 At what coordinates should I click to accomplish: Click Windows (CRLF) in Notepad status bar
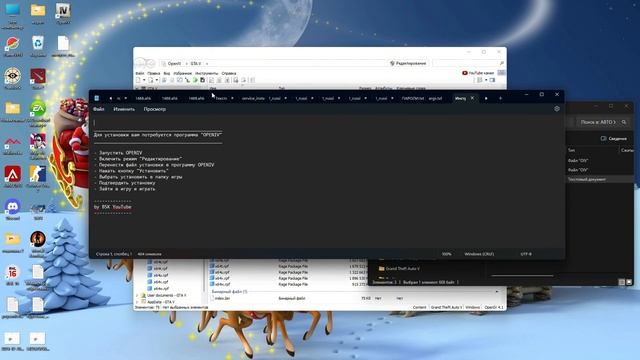point(479,254)
